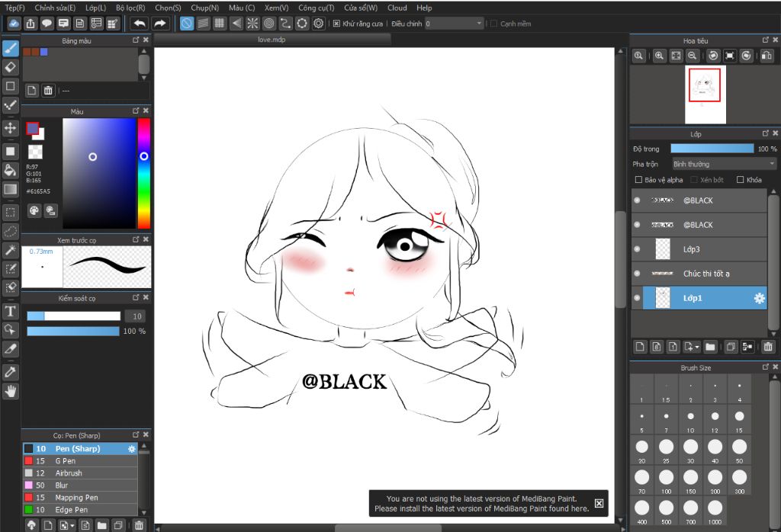
Task: Adjust the Độ trong opacity slider
Action: [712, 149]
